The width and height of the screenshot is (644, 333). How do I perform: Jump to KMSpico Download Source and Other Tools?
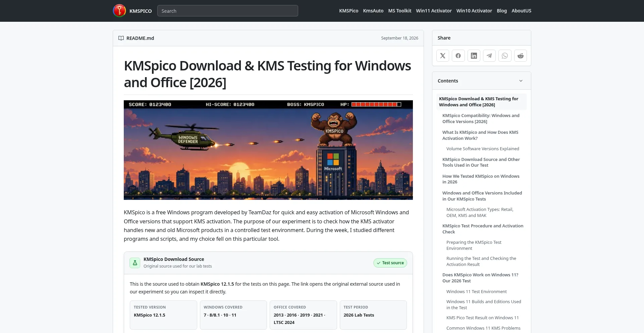click(481, 162)
